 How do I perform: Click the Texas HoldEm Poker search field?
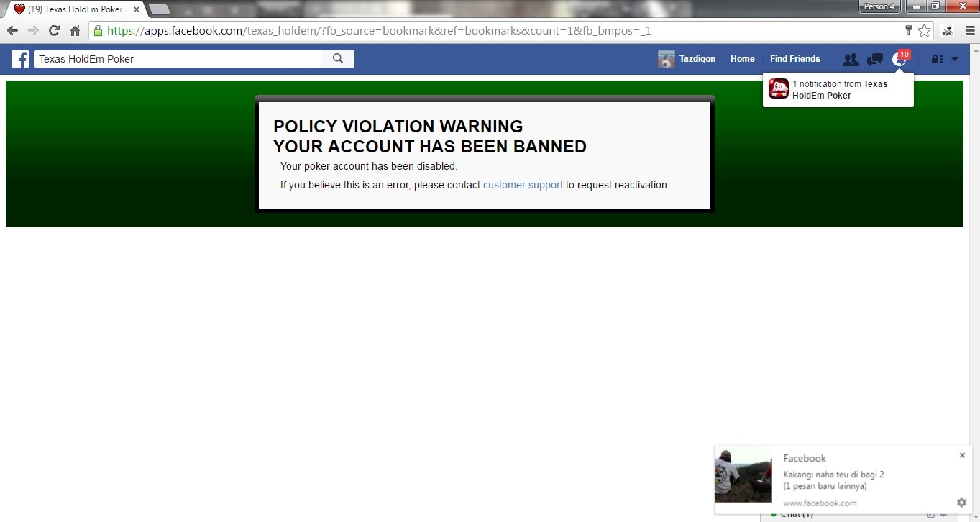coord(178,59)
